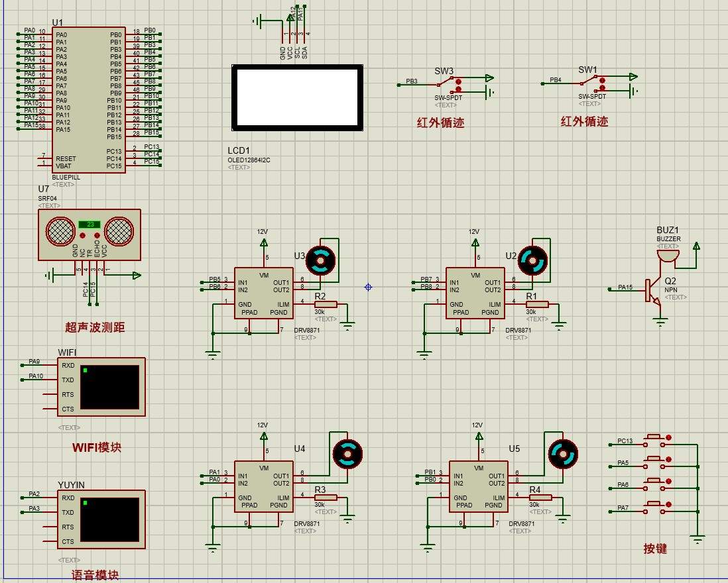Click the 12V power terminal above U3

pyautogui.click(x=264, y=243)
